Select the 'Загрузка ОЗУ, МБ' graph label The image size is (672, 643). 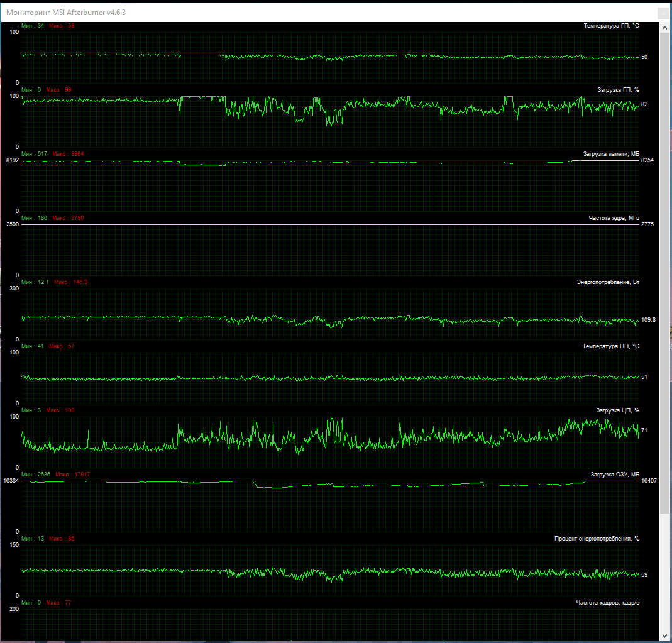pos(615,475)
